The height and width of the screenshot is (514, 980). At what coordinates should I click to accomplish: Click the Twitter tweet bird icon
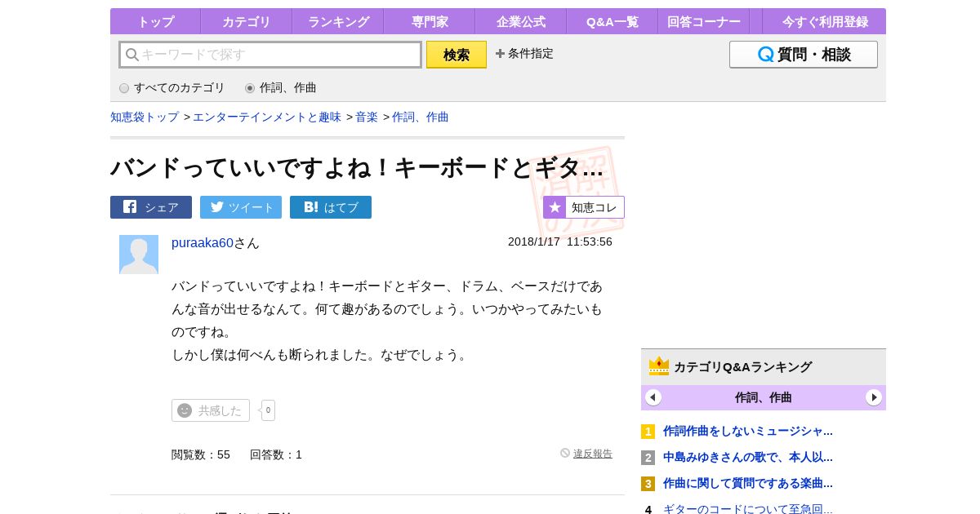[216, 207]
